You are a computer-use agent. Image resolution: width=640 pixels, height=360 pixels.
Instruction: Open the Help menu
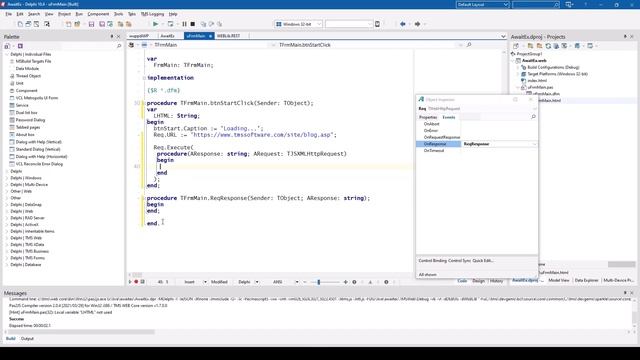173,14
